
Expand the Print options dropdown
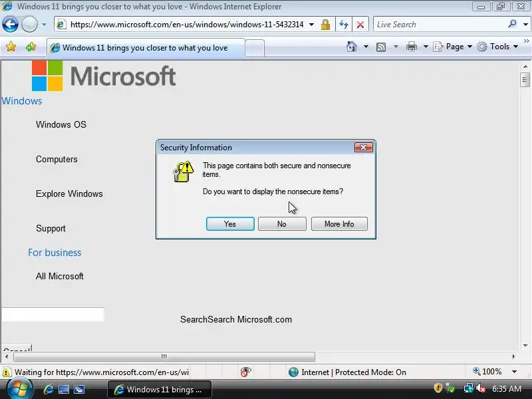tap(426, 47)
